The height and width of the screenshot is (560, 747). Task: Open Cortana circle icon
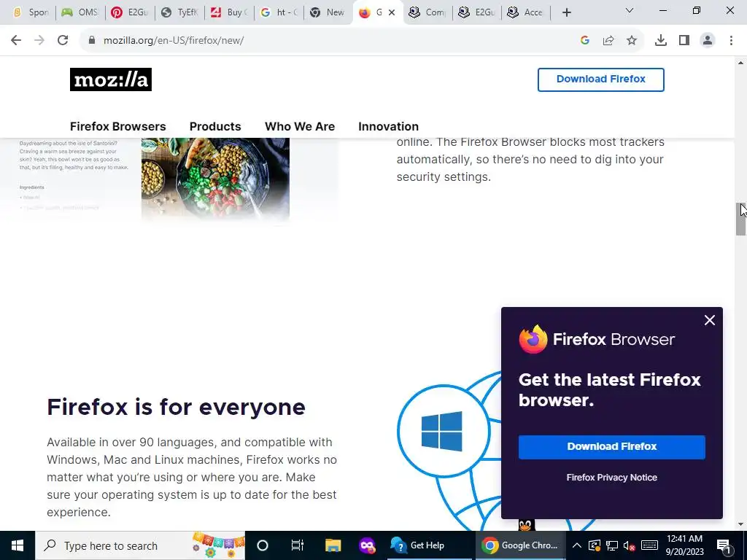[263, 545]
